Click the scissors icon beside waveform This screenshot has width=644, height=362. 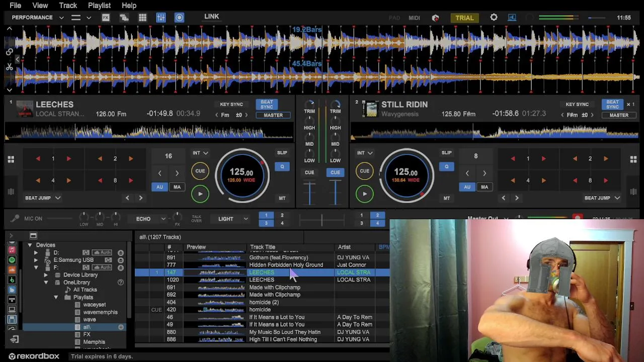[9, 67]
